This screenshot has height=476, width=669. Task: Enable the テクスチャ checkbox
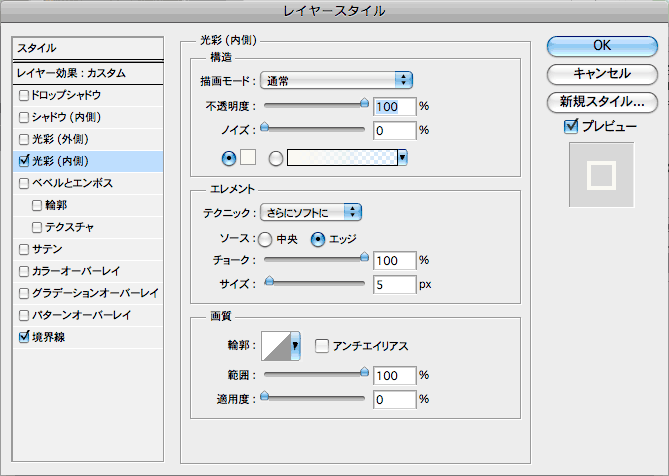click(37, 227)
